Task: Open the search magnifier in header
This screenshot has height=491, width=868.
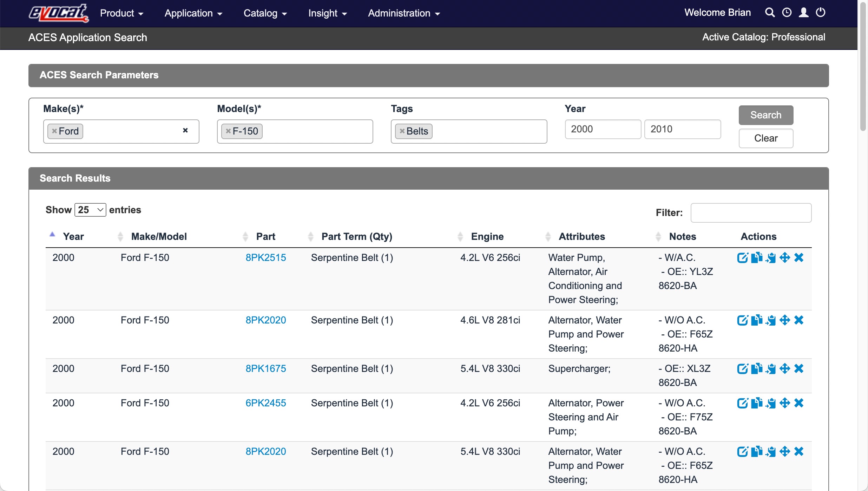Action: click(770, 13)
